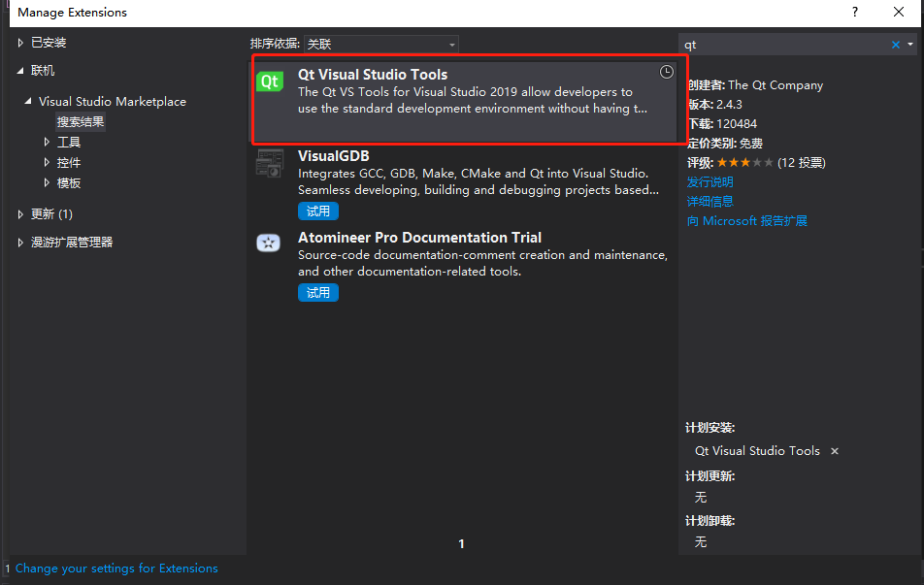Screen dimensions: 924x585
Task: Select 漫游扩展管理器 label
Action: coord(72,243)
